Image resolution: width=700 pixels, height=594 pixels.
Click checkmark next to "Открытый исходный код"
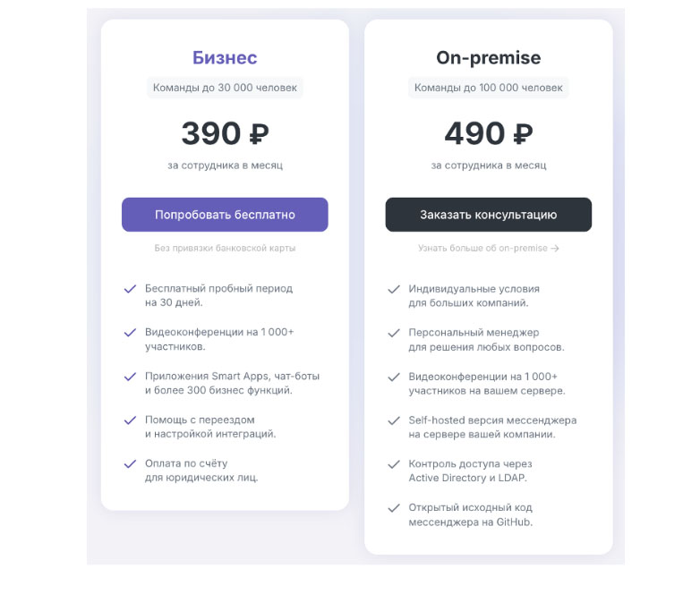pyautogui.click(x=393, y=507)
